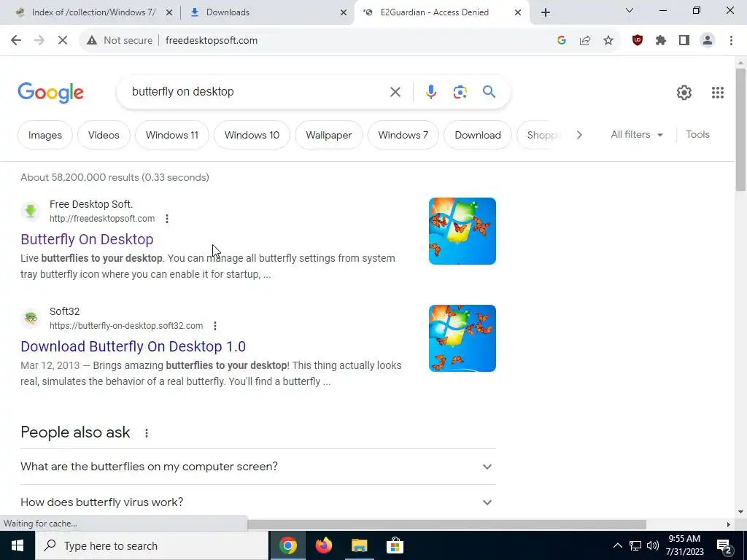Switch to Index of /collection/Windows 7/ tab
Image resolution: width=747 pixels, height=560 pixels.
point(93,12)
